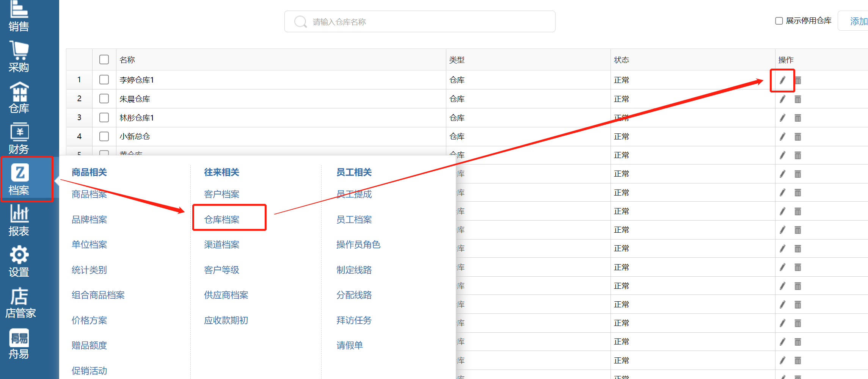Toggle the select-all checkbox in table header
Screen dimensions: 868x379
[104, 60]
